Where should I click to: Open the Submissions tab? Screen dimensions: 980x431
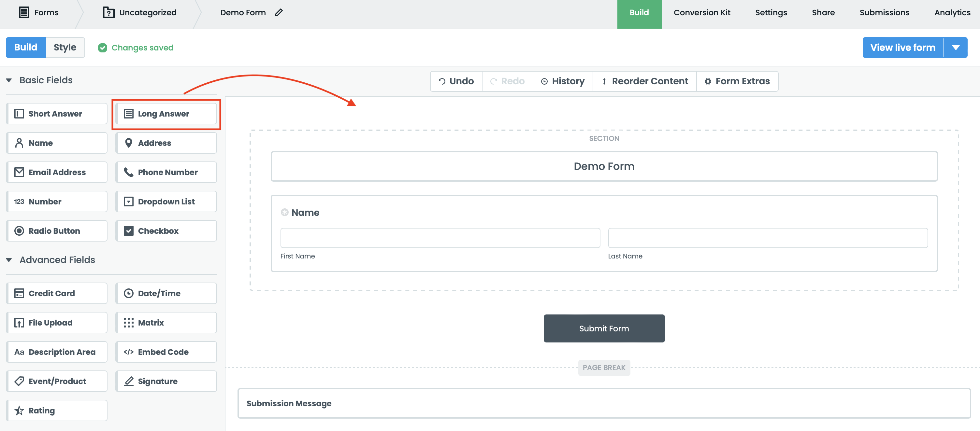tap(884, 13)
